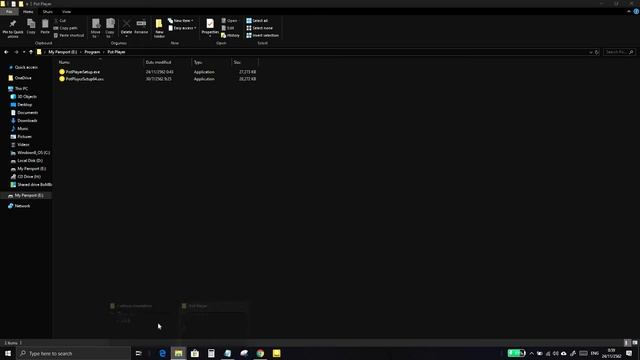Open Desktop in the navigation pane

pos(24,104)
